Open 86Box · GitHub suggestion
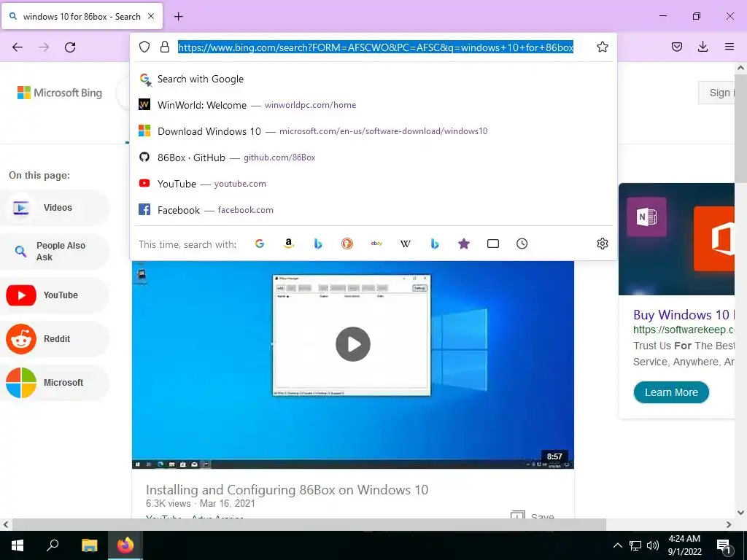 tap(373, 157)
